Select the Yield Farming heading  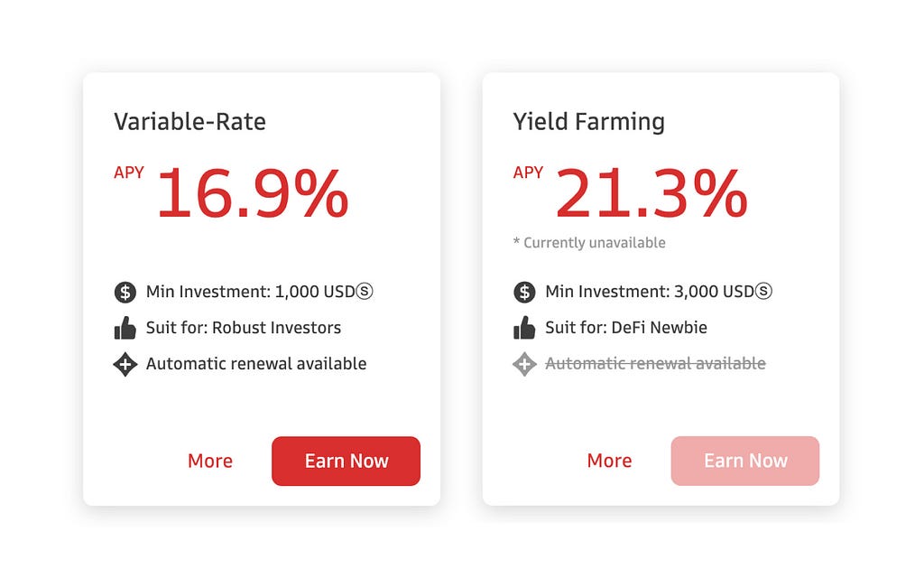[x=588, y=123]
